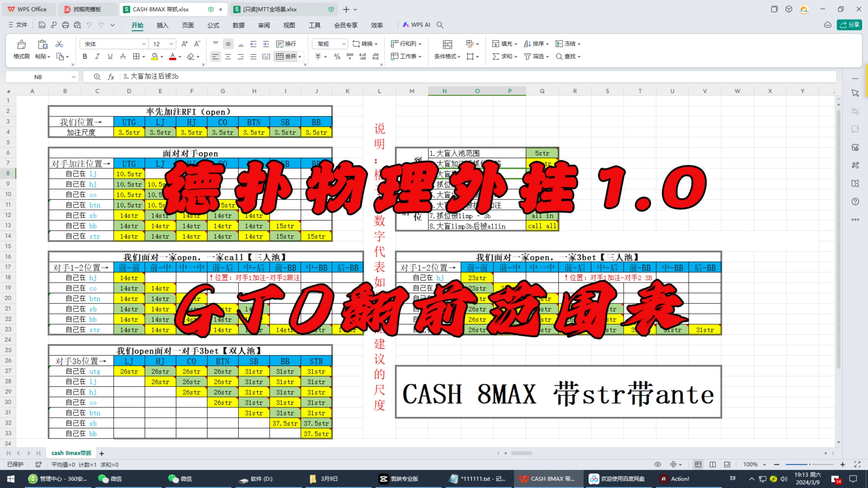
Task: Click the red font color swatch
Action: (x=172, y=56)
